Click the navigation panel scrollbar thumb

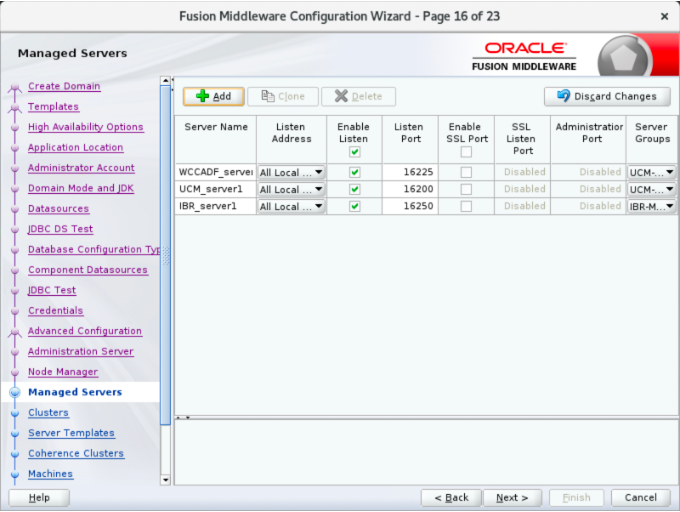(165, 254)
